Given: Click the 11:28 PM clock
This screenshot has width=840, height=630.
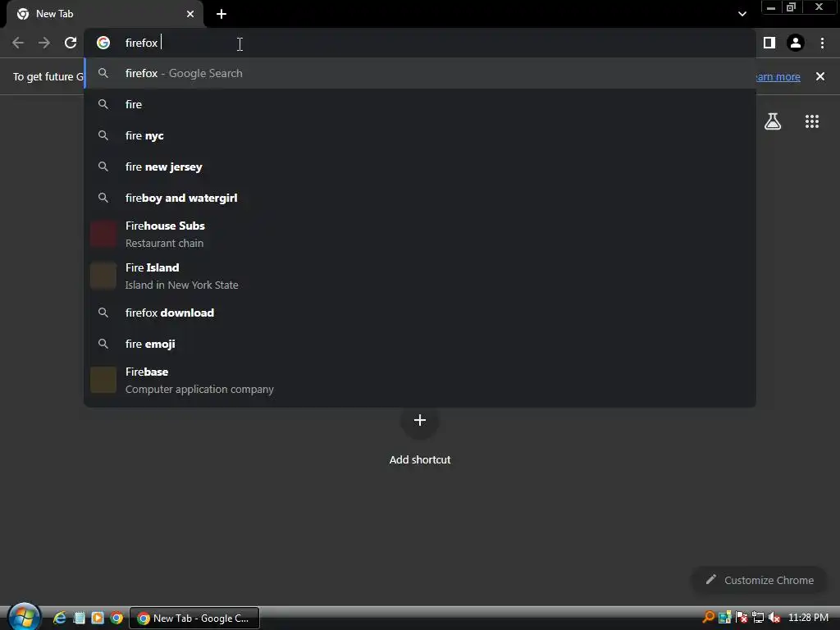Looking at the screenshot, I should [808, 617].
